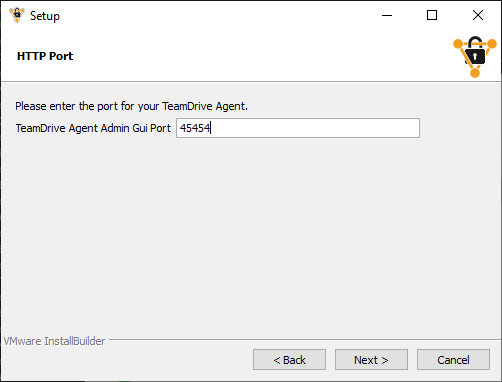Open the Setup window icon system menu

pos(17,15)
